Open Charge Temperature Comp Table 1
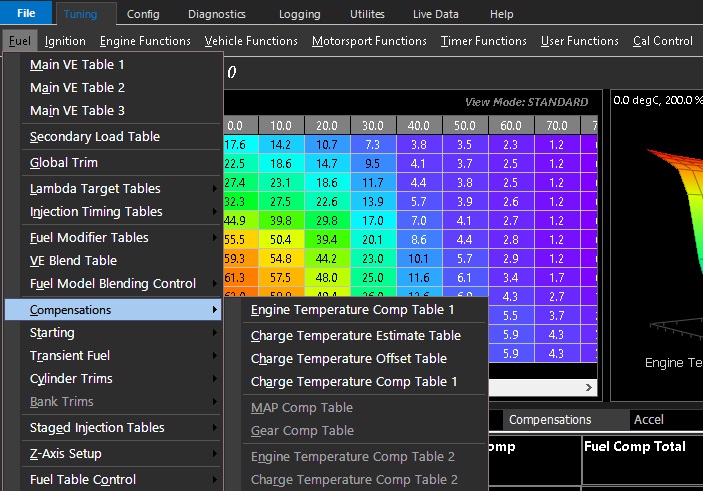703x491 pixels. tap(354, 381)
